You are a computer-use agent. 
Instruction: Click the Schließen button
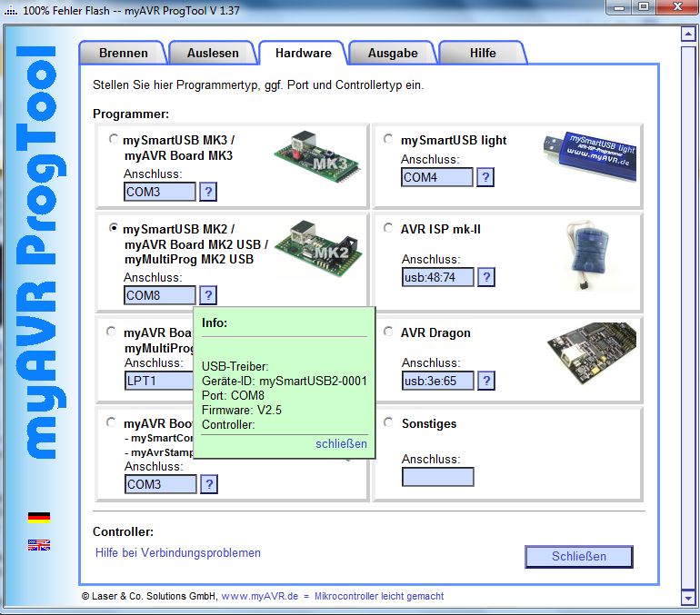[x=579, y=556]
